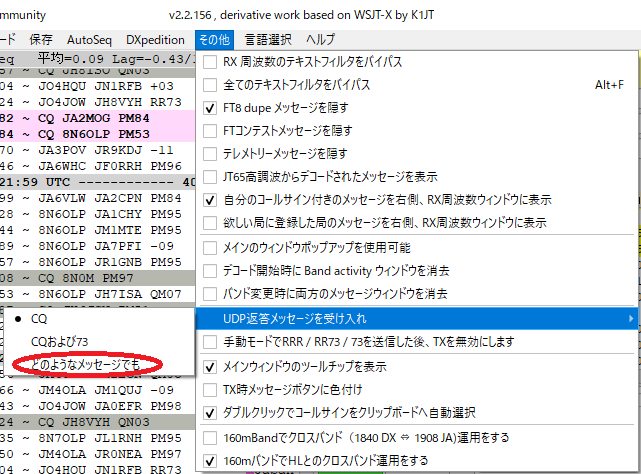The image size is (641, 474).
Task: Check FTコンテストメッセージを隠す
Action: click(x=210, y=131)
